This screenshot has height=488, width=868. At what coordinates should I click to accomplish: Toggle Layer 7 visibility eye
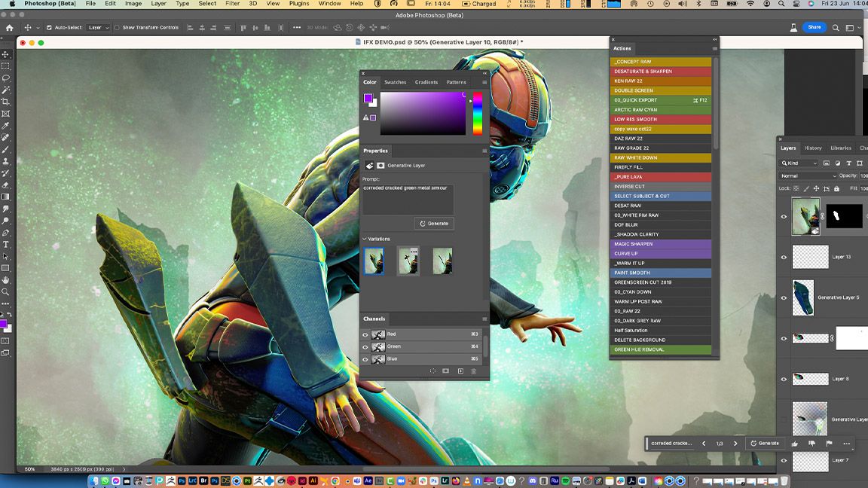784,460
